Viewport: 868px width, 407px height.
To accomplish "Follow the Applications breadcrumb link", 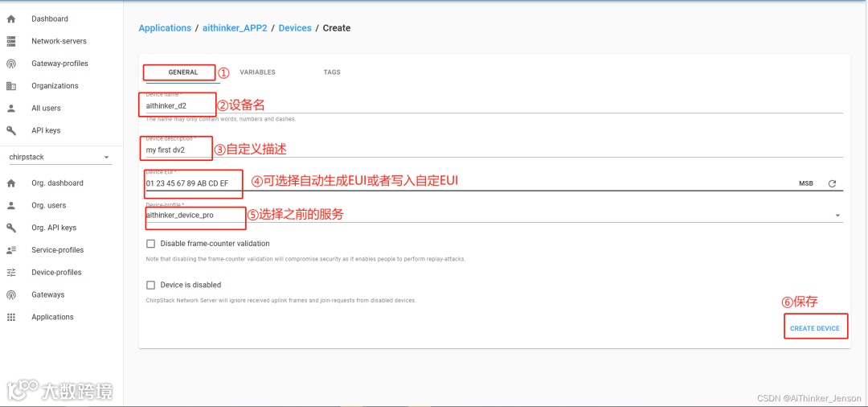I will pyautogui.click(x=165, y=28).
